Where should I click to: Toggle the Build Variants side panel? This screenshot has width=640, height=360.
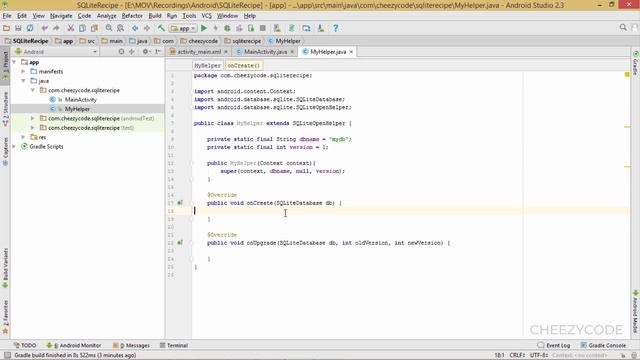(x=5, y=267)
